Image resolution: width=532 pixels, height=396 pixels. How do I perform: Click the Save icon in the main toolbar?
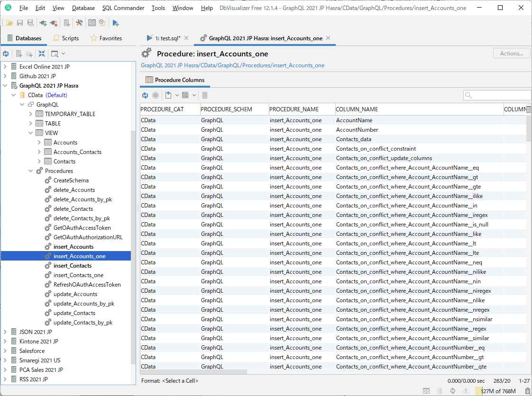tap(20, 23)
